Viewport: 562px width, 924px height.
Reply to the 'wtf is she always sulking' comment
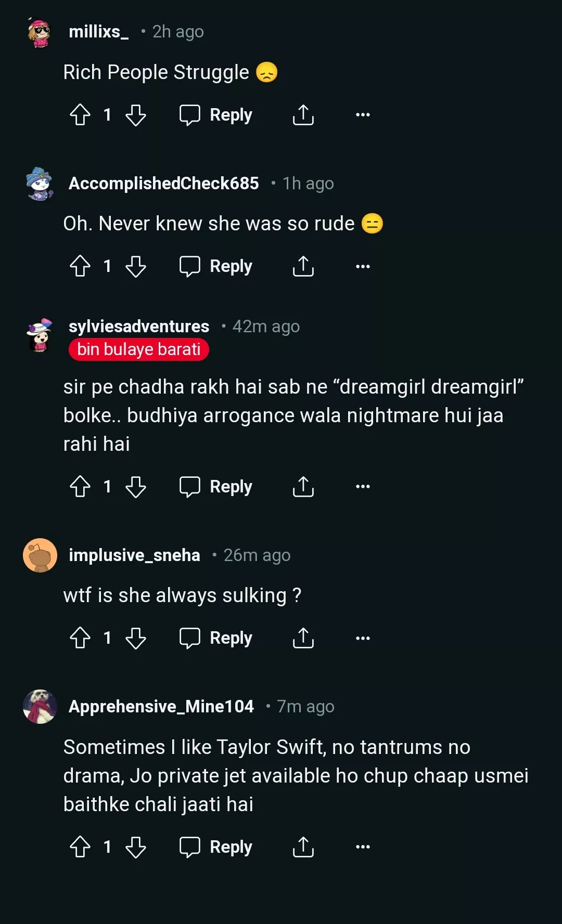[x=216, y=638]
